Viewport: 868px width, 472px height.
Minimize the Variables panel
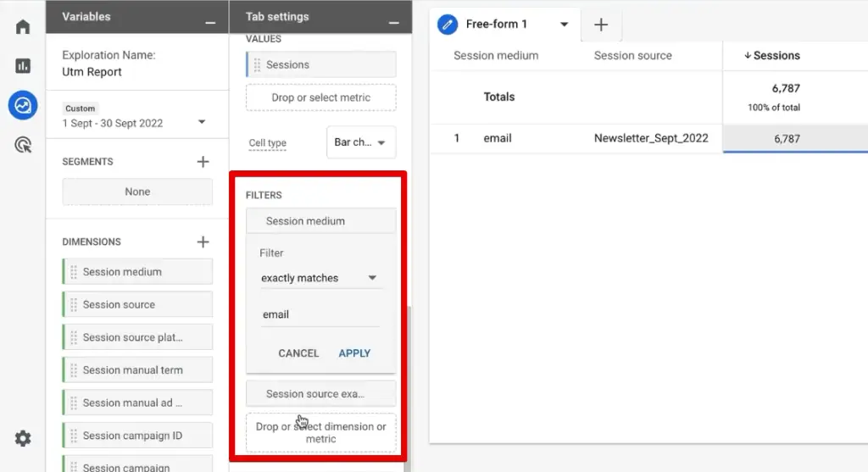209,18
